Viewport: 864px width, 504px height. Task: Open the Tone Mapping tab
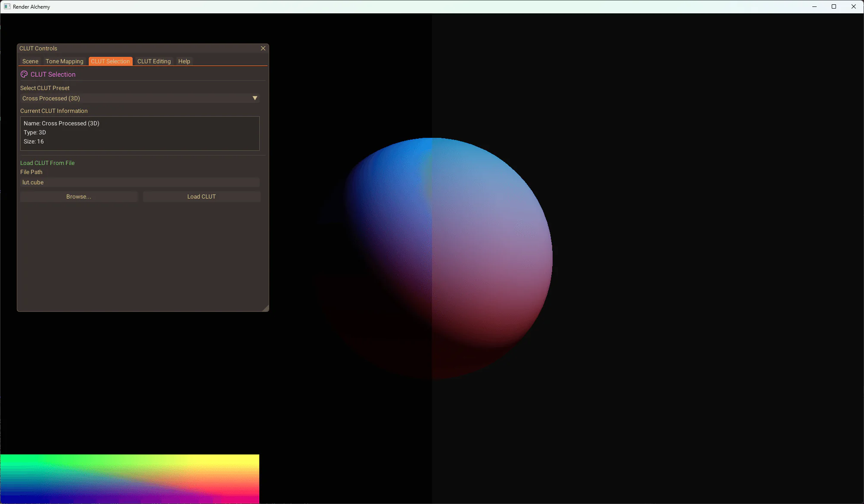64,61
